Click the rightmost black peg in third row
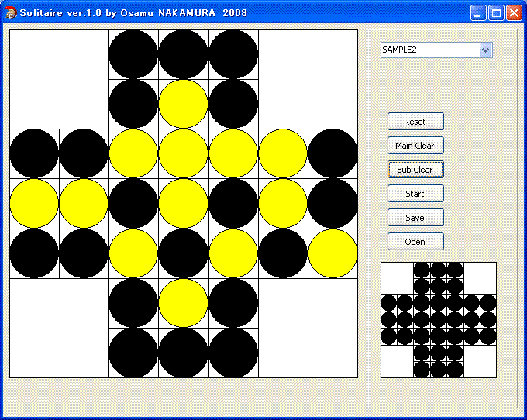This screenshot has height=420, width=527. (332, 153)
